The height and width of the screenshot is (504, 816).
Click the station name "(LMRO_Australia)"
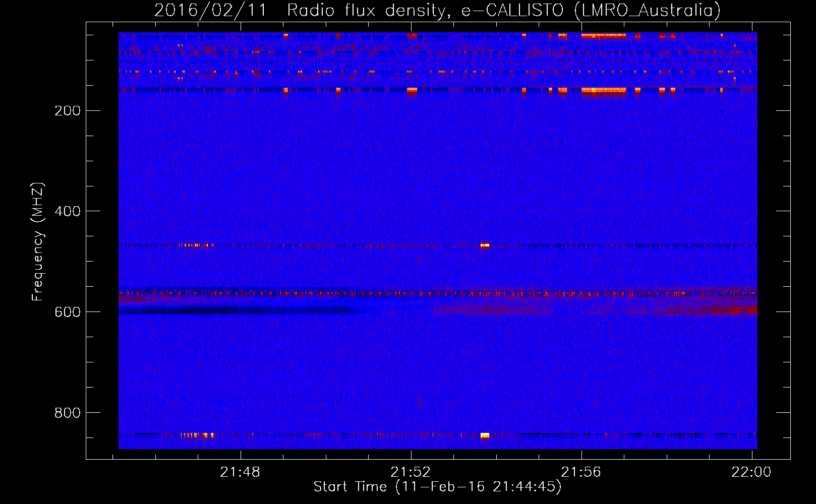pos(648,10)
